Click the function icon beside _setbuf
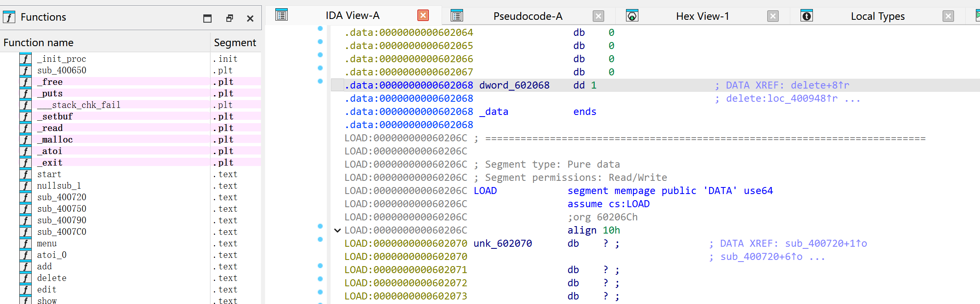Image resolution: width=980 pixels, height=304 pixels. pyautogui.click(x=26, y=117)
